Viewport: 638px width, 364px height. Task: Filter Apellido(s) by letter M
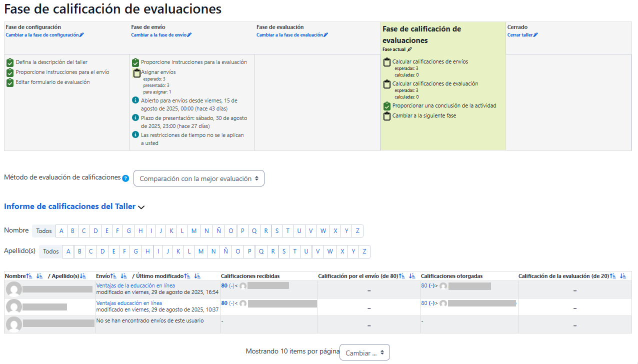[x=201, y=251]
